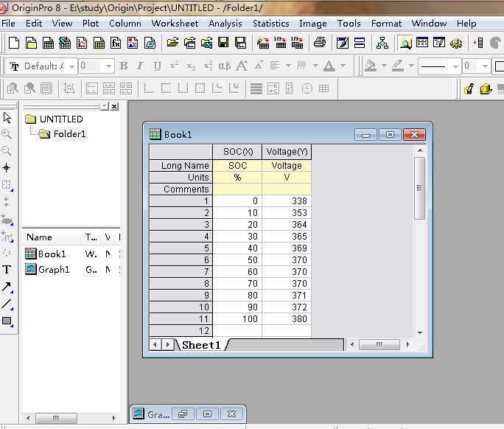Toggle underline formatting
Screen dimensions: 504x429
(x=157, y=66)
